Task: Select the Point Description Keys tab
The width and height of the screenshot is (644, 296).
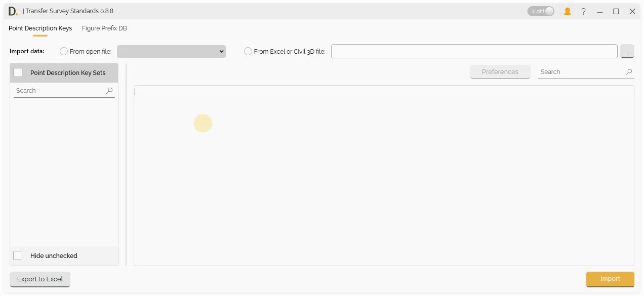Action: point(40,28)
